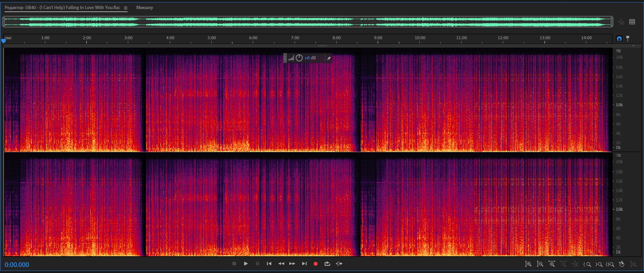644x273 pixels.
Task: Adjust the +0 dB volume knob
Action: pyautogui.click(x=299, y=58)
